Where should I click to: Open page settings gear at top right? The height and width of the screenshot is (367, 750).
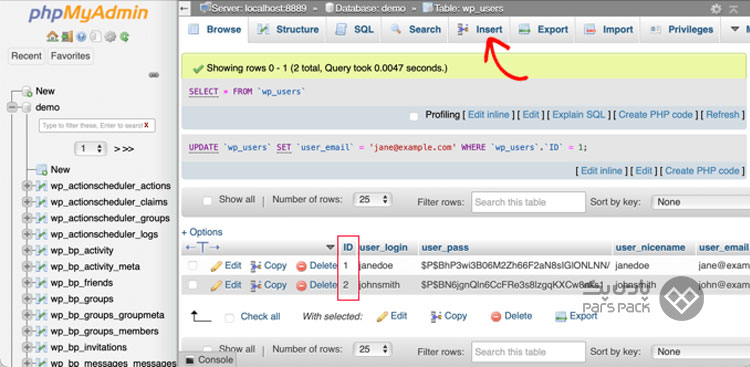coord(716,9)
